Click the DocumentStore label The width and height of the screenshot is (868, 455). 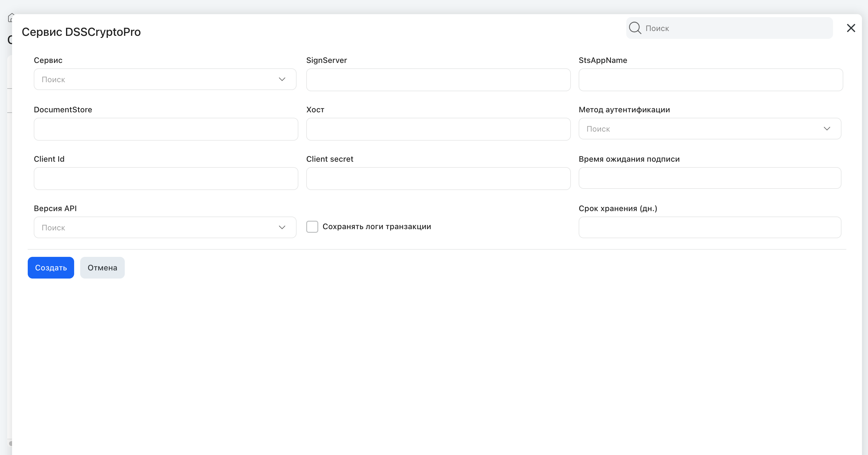[63, 110]
